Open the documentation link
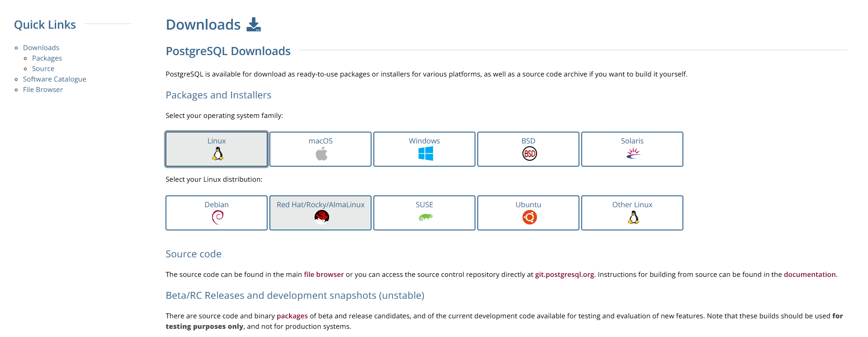Viewport: 868px width, 337px height. click(810, 274)
